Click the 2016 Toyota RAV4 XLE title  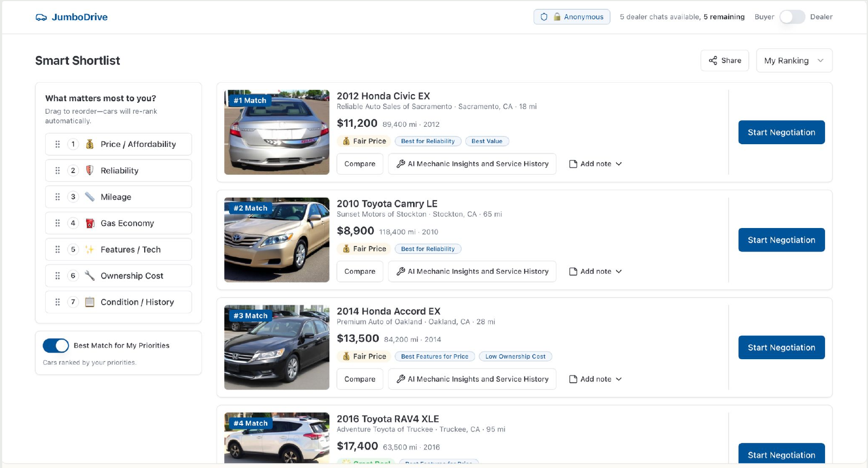pos(388,419)
